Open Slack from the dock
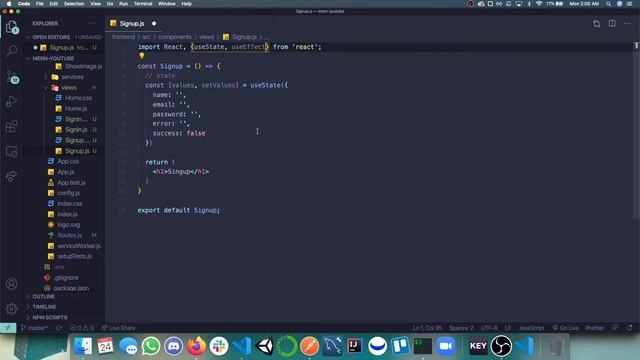The width and height of the screenshot is (640, 360). pos(219,346)
